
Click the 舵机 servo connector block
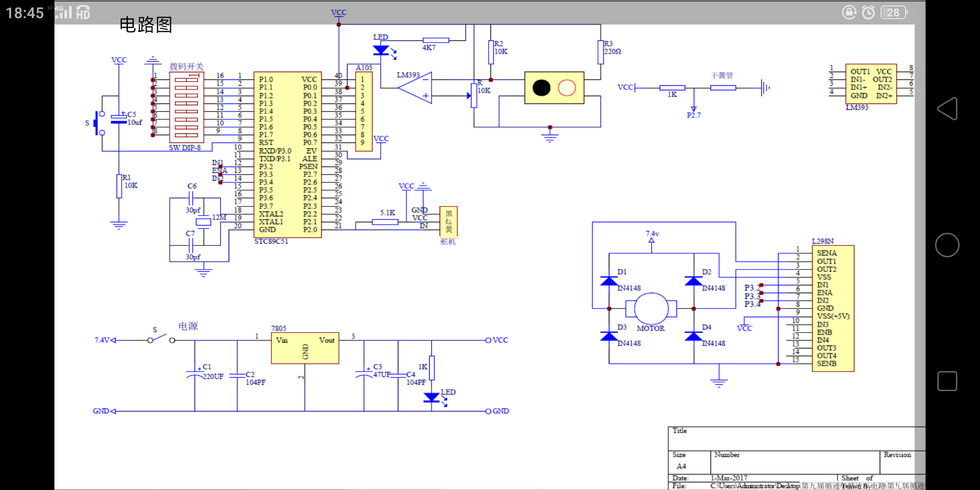tap(448, 221)
